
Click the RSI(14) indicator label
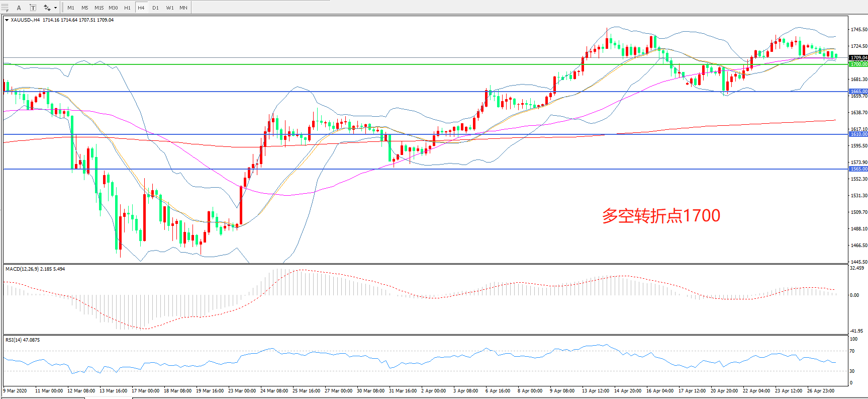coord(22,340)
